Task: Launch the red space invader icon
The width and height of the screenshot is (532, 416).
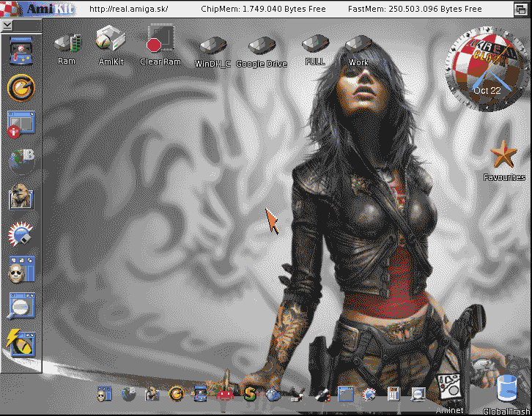Action: point(225,395)
